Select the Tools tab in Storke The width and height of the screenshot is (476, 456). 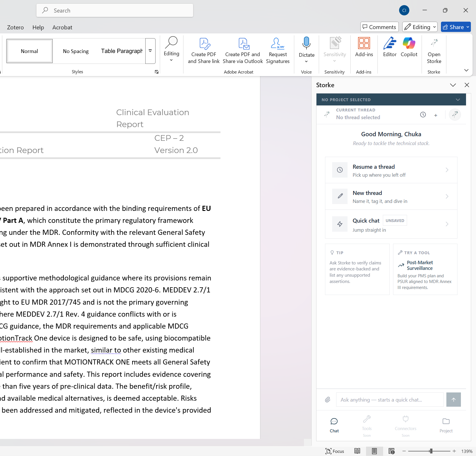coord(367,426)
